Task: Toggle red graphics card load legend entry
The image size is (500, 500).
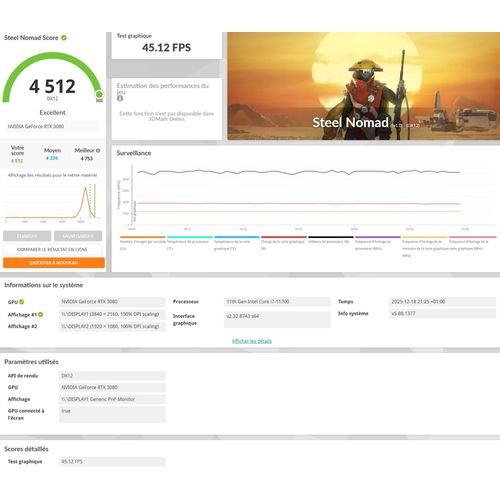Action: point(284,243)
